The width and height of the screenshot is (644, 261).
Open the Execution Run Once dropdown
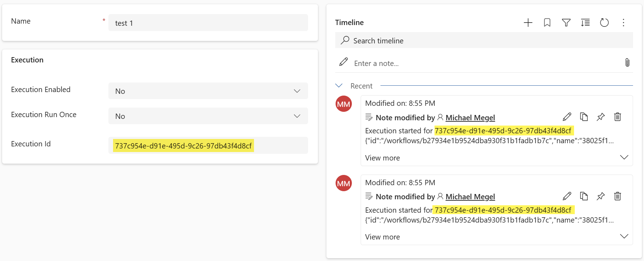tap(208, 116)
